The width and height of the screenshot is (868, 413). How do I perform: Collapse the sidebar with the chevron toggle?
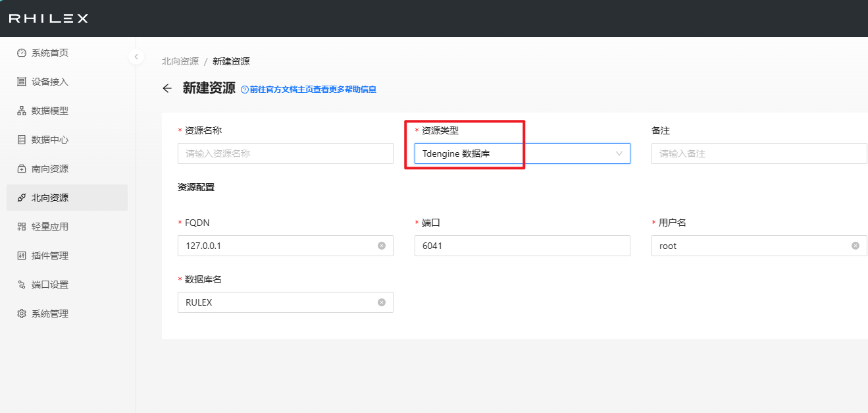(x=136, y=57)
